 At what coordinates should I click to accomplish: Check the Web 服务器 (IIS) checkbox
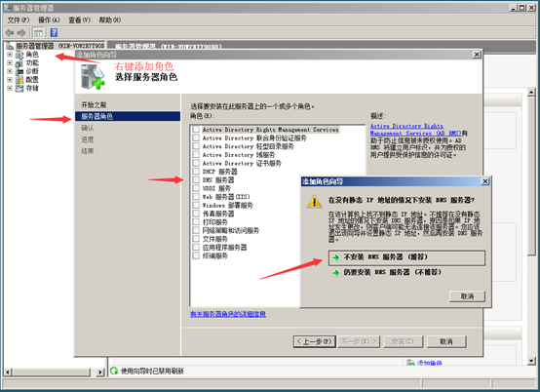coord(196,196)
